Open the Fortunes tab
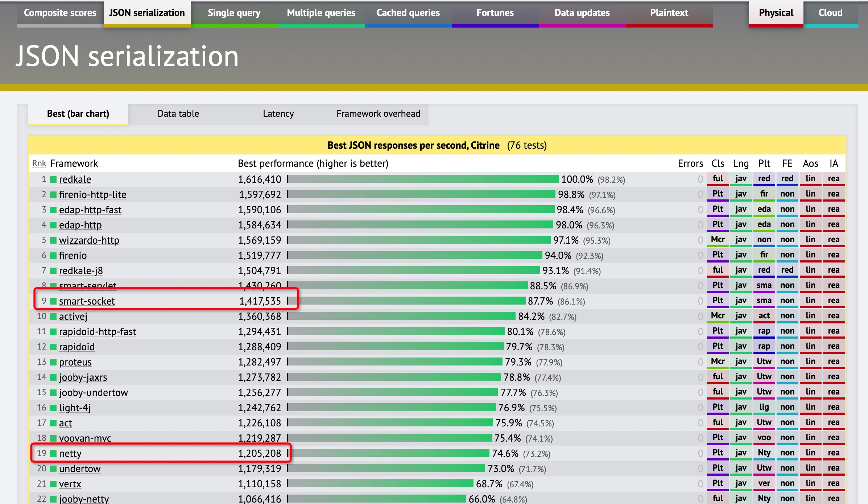The width and height of the screenshot is (868, 504). (495, 13)
